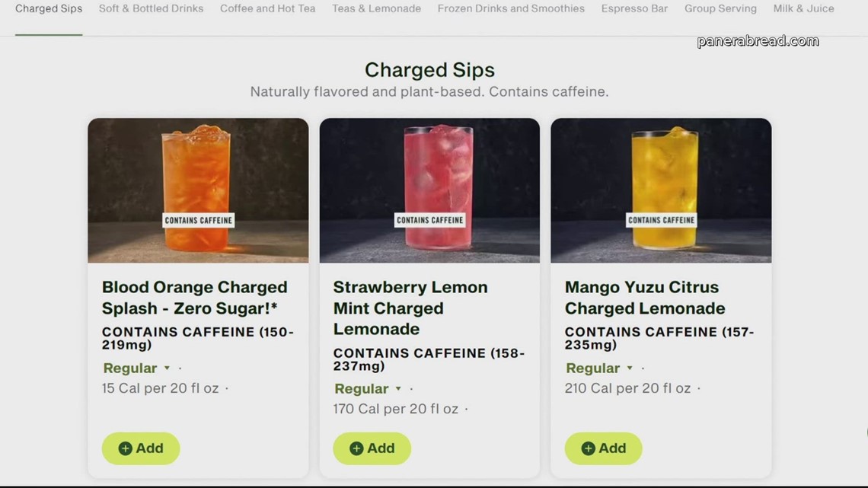The width and height of the screenshot is (868, 488).
Task: Click Blood Orange Charged Splash drink image
Action: pos(198,190)
